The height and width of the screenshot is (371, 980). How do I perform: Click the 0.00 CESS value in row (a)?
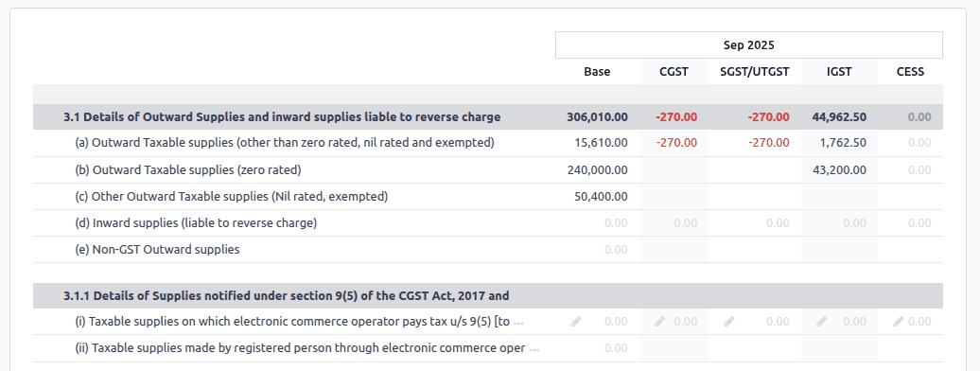pos(920,143)
